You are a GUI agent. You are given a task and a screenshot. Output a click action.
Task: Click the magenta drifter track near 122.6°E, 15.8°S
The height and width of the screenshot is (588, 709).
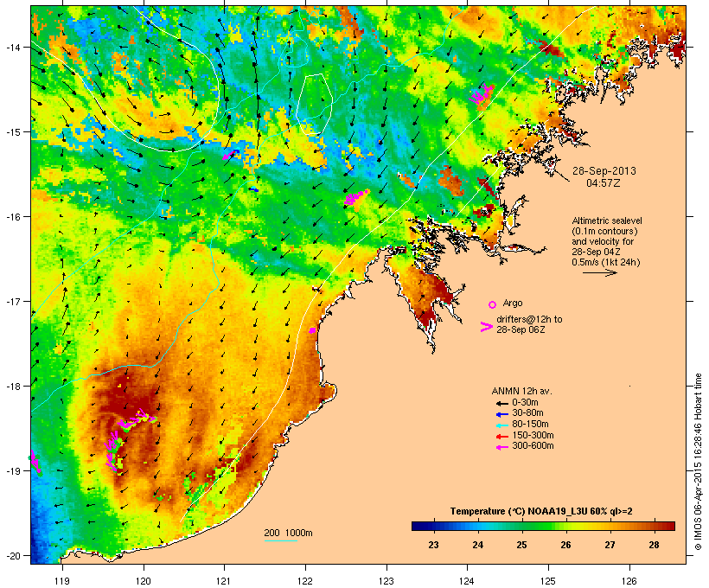[356, 197]
